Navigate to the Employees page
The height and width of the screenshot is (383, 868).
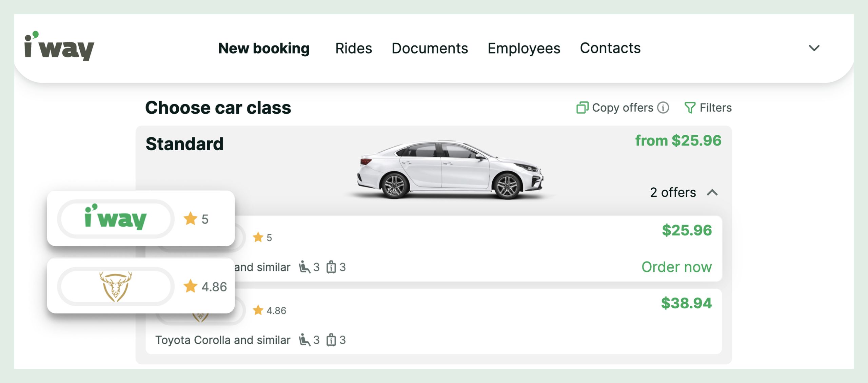[524, 48]
